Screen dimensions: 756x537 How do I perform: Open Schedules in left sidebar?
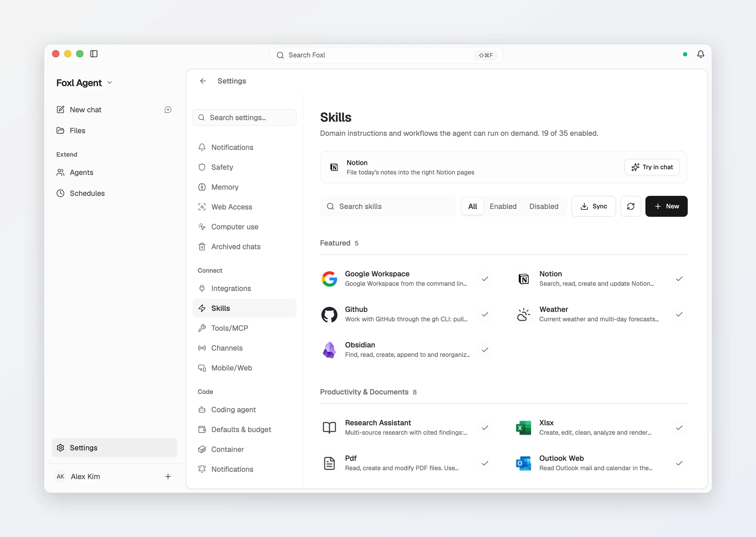114,193
